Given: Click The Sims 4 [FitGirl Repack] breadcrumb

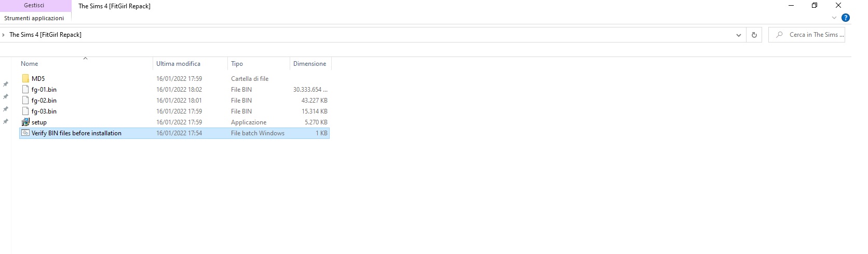Looking at the screenshot, I should coord(46,35).
